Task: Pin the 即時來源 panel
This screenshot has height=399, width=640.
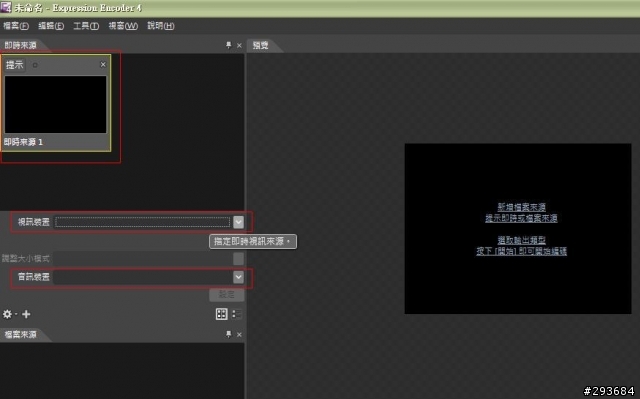Action: (x=229, y=45)
